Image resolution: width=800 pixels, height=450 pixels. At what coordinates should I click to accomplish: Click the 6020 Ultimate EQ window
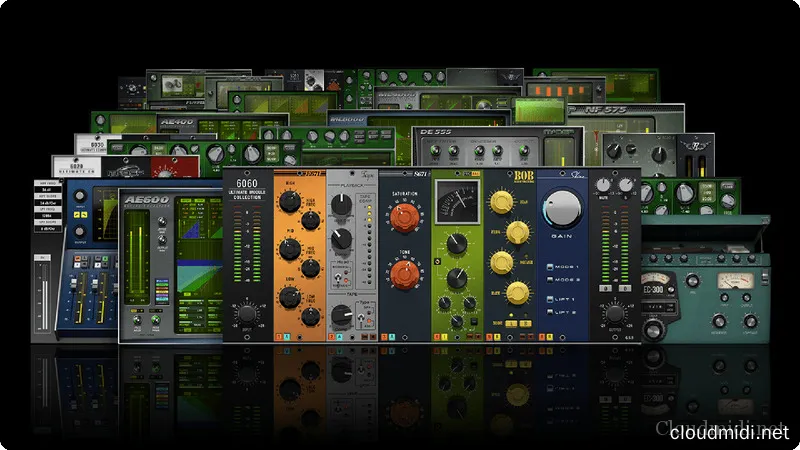tap(125, 166)
